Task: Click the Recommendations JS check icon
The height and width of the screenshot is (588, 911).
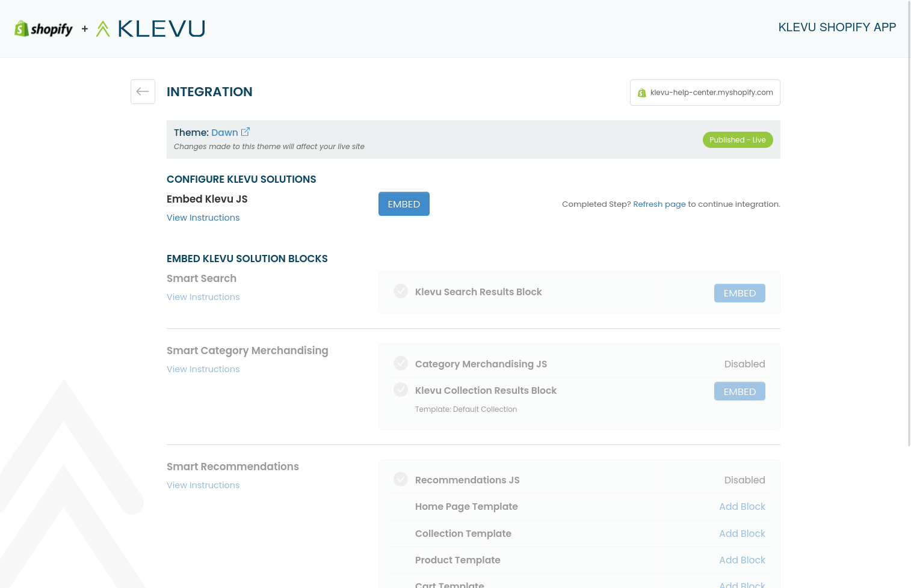Action: 401,480
